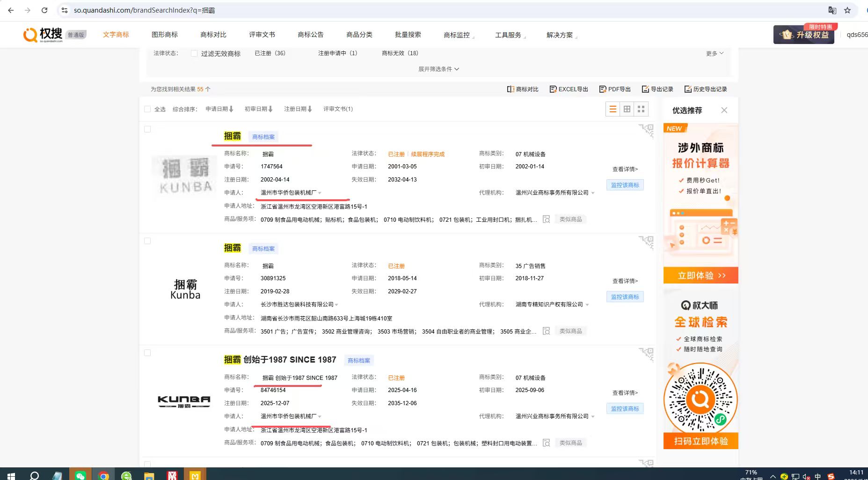Click the KUNBA thumbnail for 84746154
868x480 pixels.
[184, 401]
